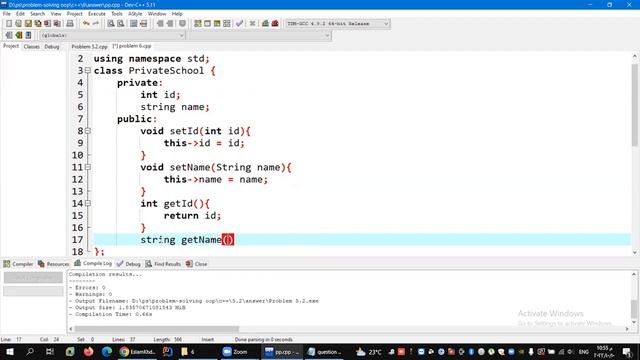Open the File menu
Image resolution: width=640 pixels, height=360 pixels.
click(7, 14)
